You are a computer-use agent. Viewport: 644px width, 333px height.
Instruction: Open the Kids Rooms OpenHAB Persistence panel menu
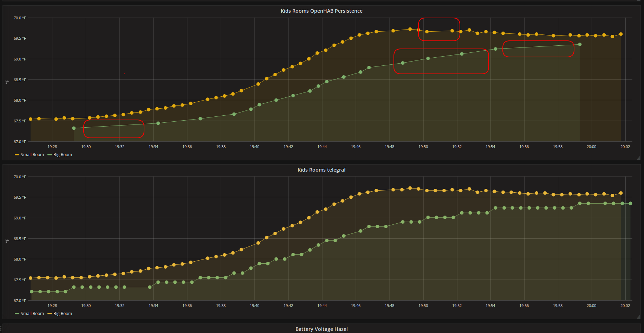321,11
